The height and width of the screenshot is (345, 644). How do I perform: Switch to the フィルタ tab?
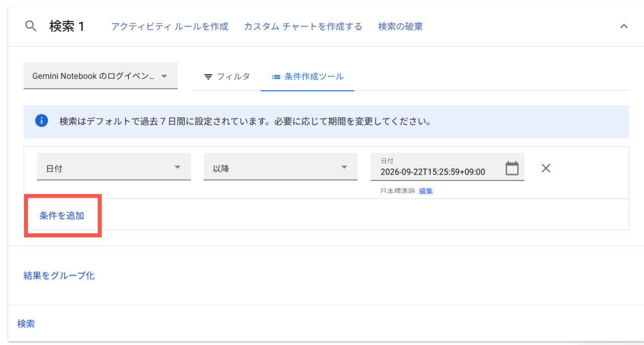pos(227,76)
